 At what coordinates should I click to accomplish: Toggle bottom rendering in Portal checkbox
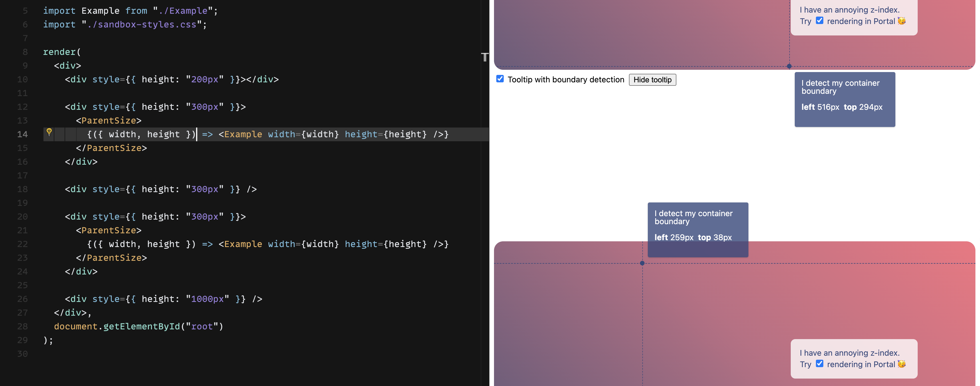point(819,363)
